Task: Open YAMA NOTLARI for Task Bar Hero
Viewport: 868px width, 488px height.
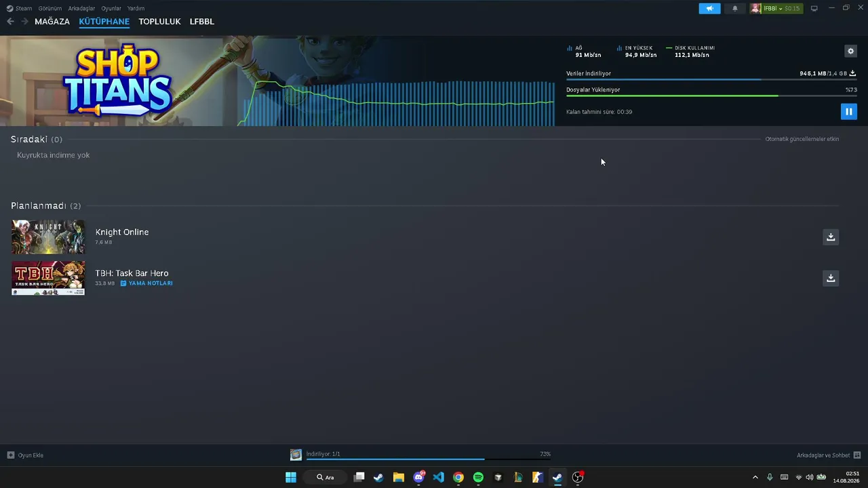Action: pos(146,283)
